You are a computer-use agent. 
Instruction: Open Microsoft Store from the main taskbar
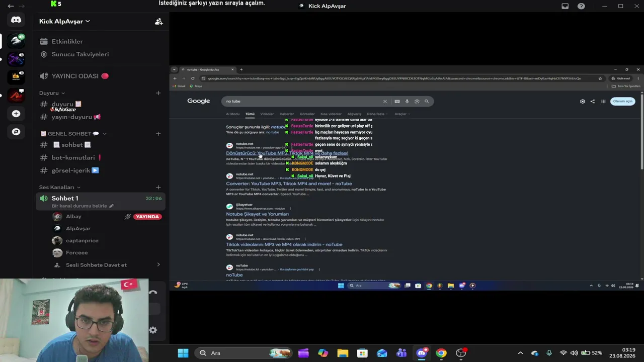click(x=362, y=353)
